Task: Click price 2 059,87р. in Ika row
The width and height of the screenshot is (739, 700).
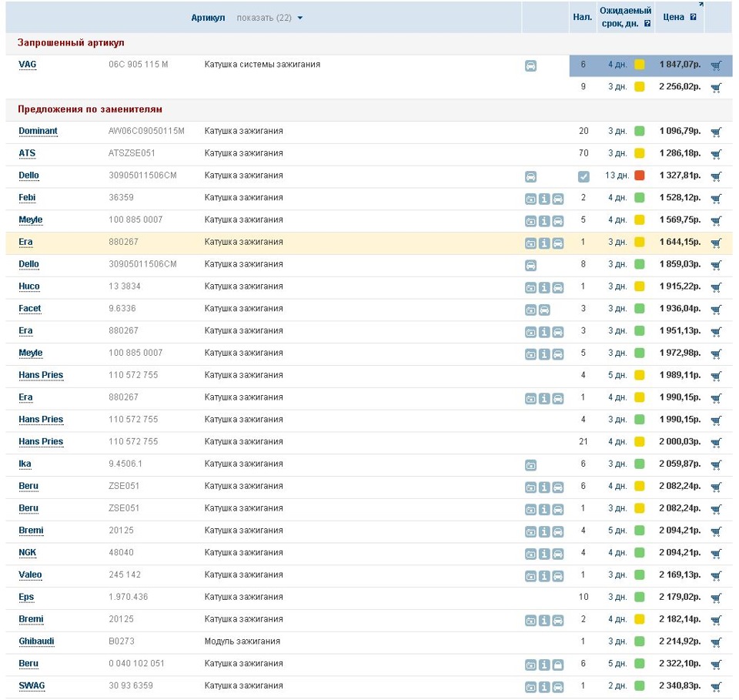Action: click(x=680, y=464)
